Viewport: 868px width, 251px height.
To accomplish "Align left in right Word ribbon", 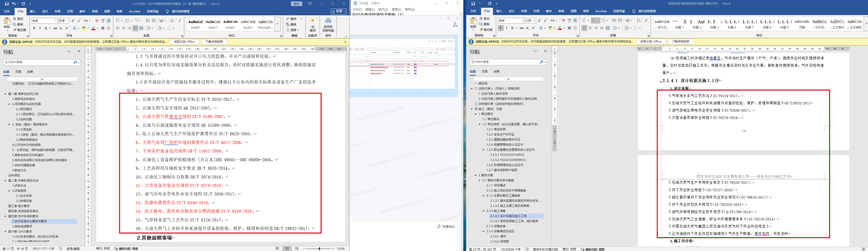I will click(x=584, y=28).
